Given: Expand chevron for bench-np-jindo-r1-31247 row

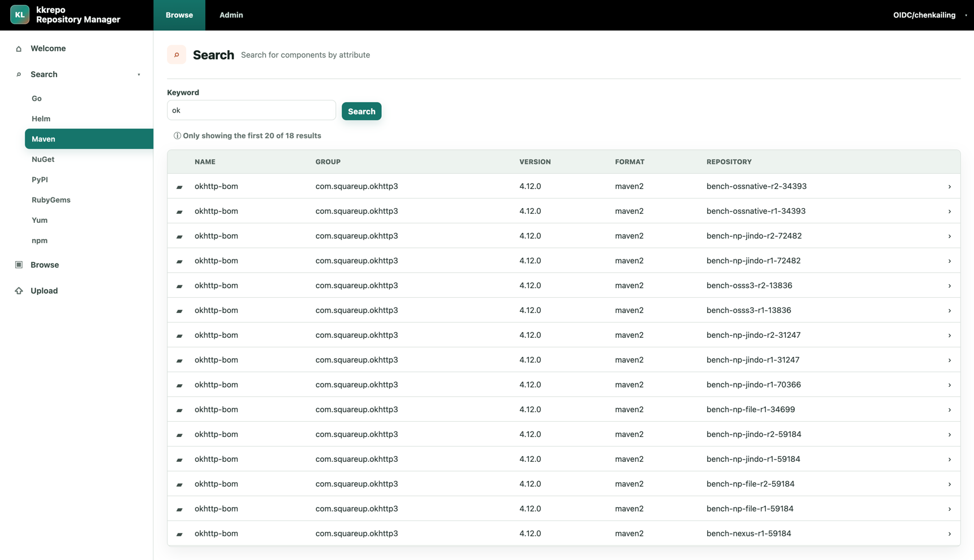Looking at the screenshot, I should click(x=949, y=360).
